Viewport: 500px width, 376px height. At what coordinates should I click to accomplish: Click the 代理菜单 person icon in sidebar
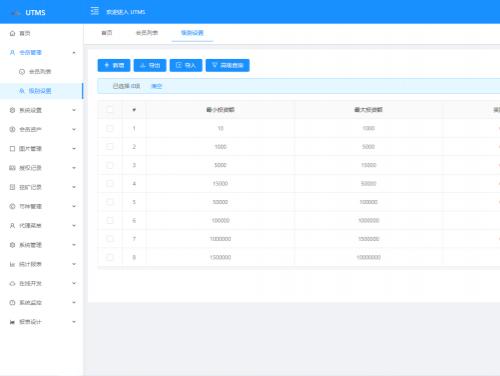[x=12, y=226]
